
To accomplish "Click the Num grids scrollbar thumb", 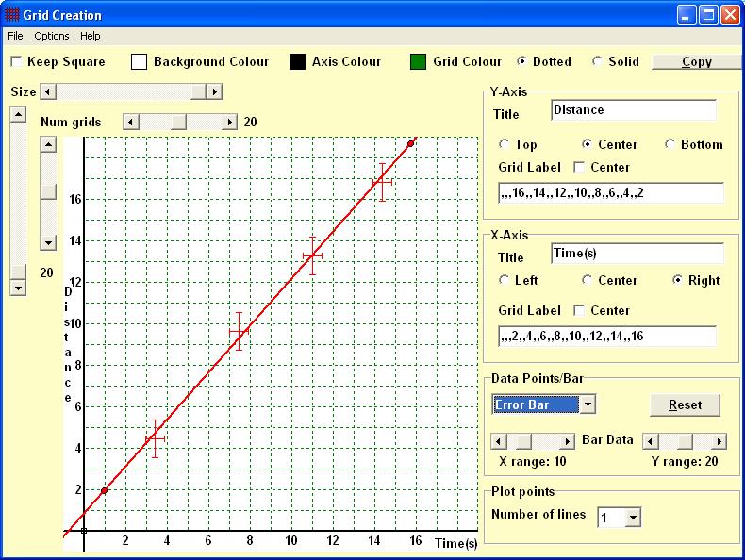I will (x=179, y=122).
